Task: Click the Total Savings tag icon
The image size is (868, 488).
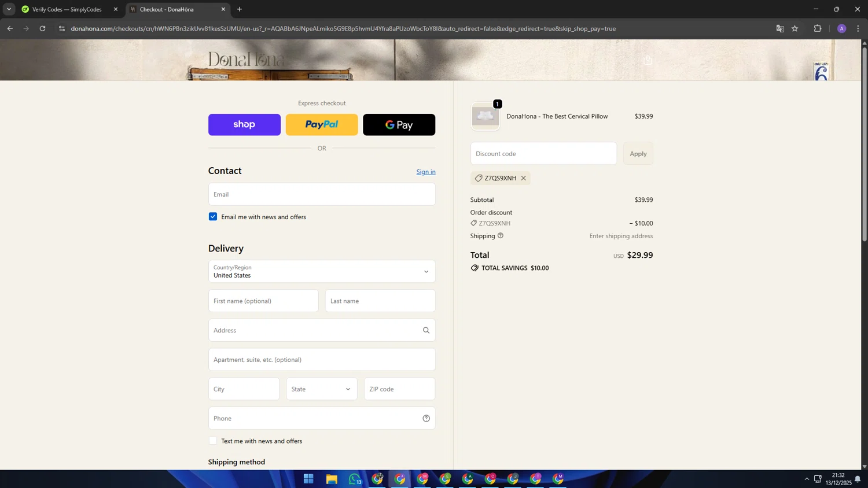Action: 475,268
